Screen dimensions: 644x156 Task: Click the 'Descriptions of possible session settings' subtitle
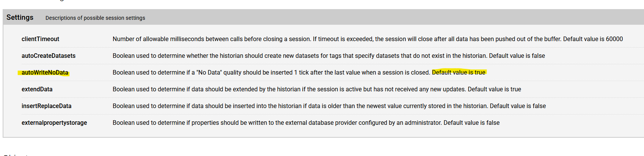pos(95,18)
